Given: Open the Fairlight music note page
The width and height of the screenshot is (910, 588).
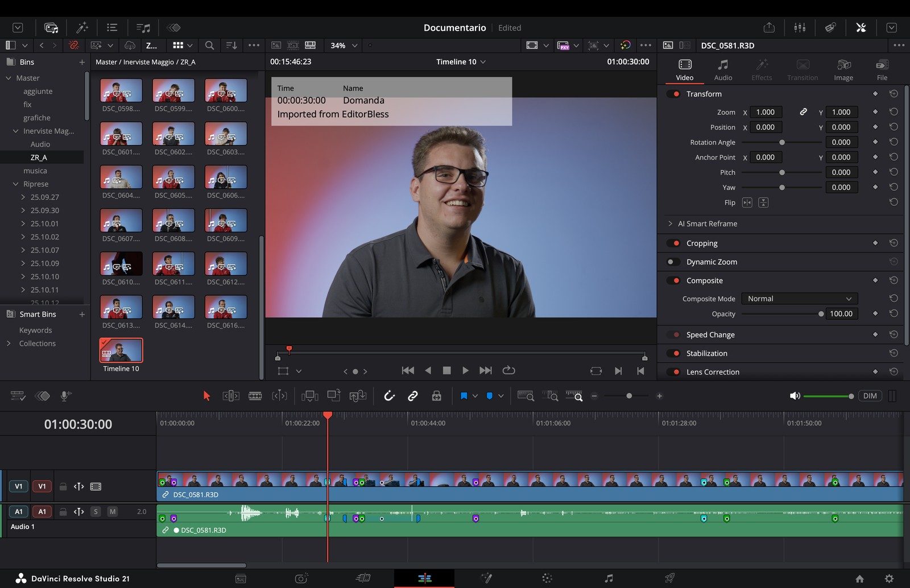Looking at the screenshot, I should [x=609, y=578].
